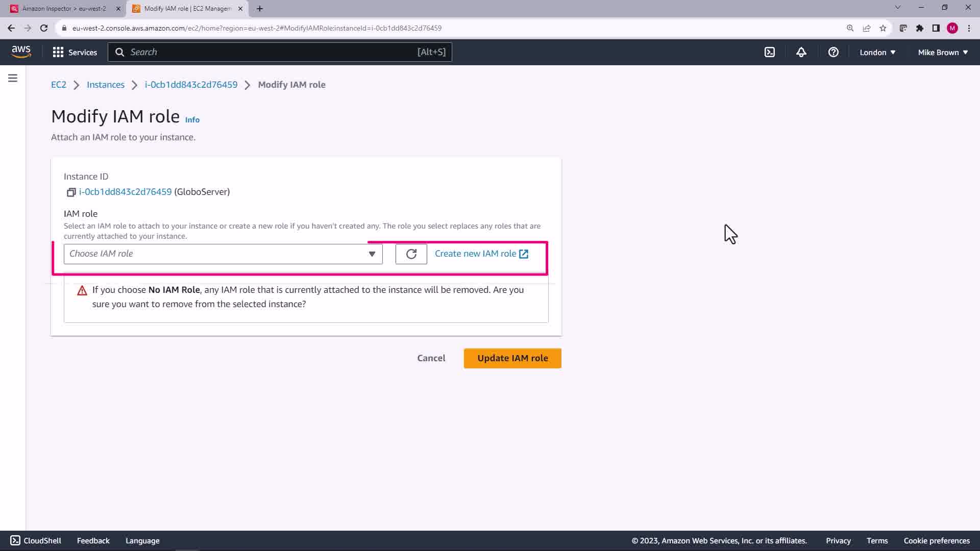Open browser extensions puzzle icon
This screenshot has height=551, width=980.
click(x=919, y=28)
